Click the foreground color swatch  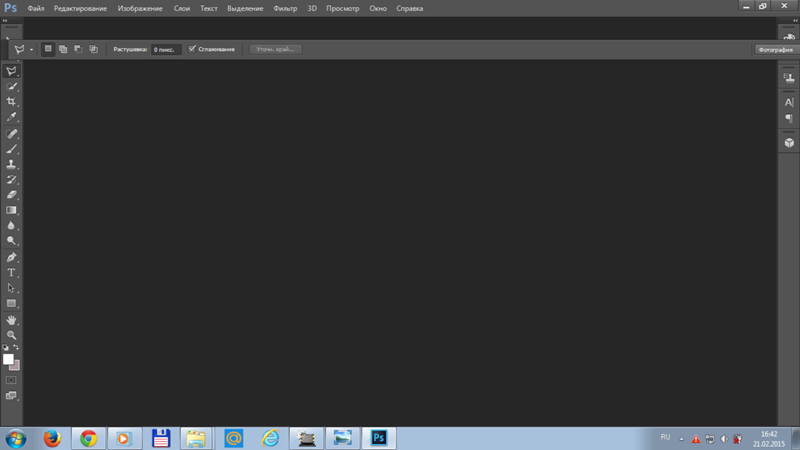pos(8,359)
